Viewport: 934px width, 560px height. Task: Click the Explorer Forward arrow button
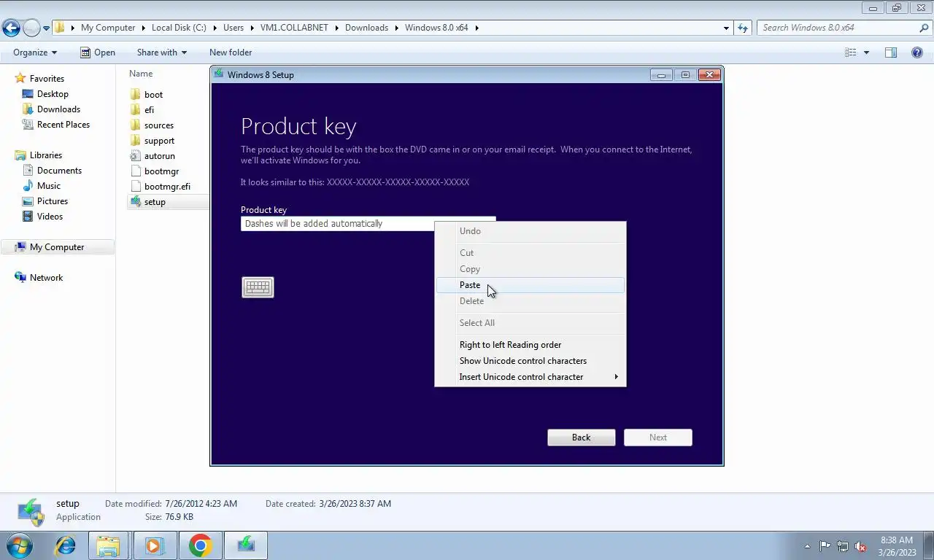pos(31,28)
